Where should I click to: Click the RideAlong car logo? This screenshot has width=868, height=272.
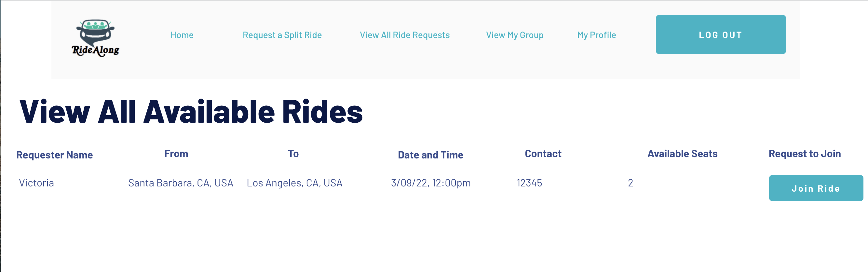pyautogui.click(x=95, y=38)
